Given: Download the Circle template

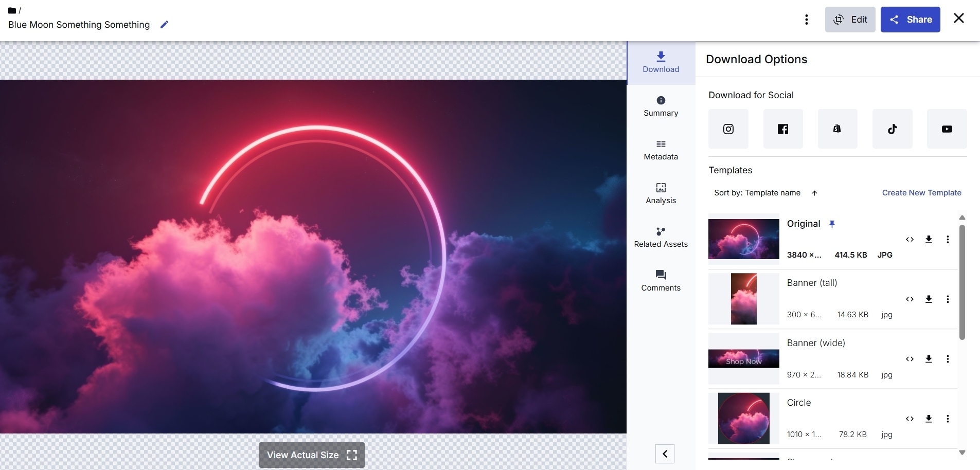Looking at the screenshot, I should point(929,419).
